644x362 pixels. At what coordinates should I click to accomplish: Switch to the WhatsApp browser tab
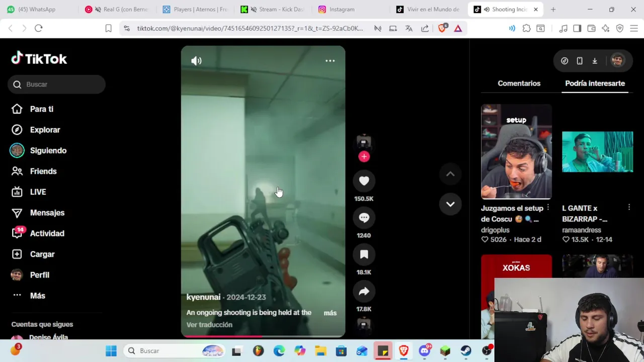pyautogui.click(x=38, y=10)
